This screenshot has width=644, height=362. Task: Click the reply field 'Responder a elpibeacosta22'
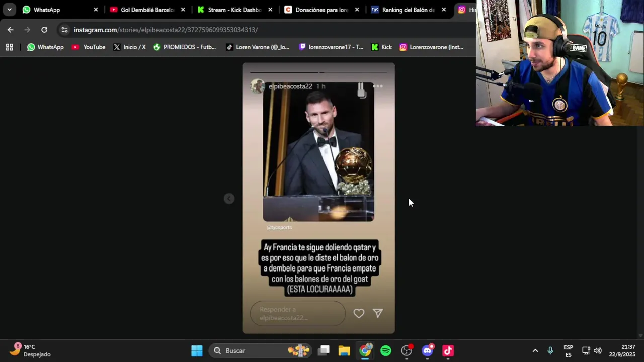coord(298,313)
